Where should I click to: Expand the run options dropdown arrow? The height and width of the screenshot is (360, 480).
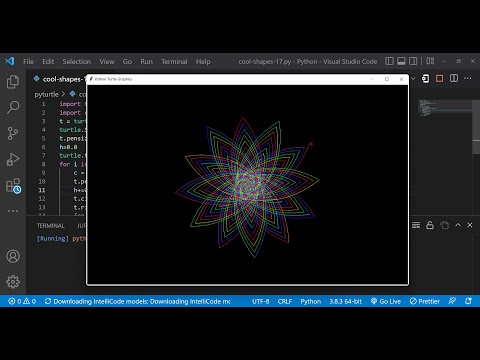pyautogui.click(x=413, y=79)
